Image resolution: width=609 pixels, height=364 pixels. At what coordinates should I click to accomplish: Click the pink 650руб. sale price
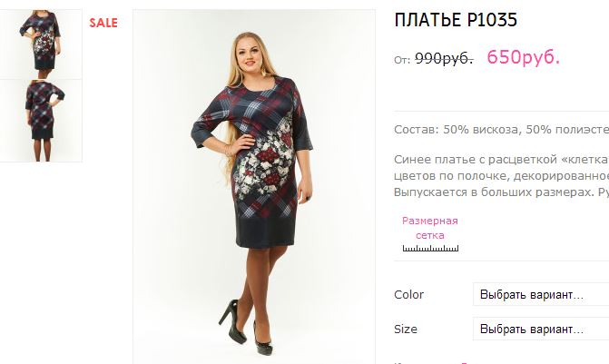523,57
